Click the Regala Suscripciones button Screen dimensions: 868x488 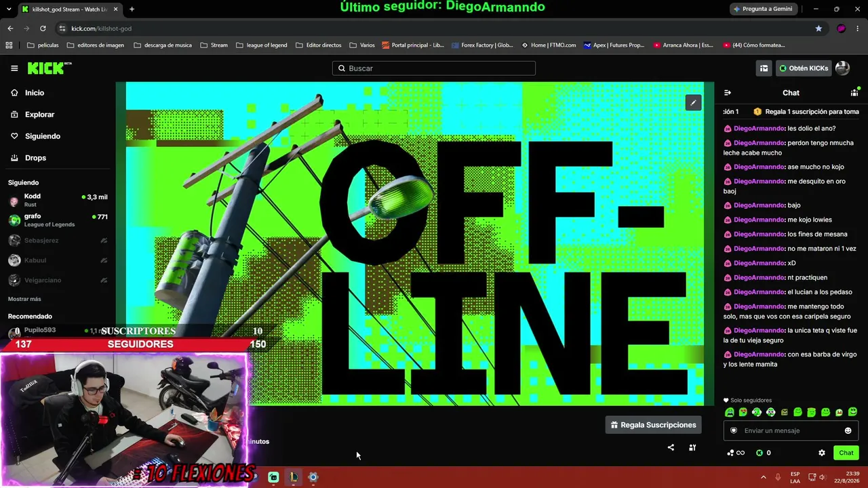(x=653, y=425)
